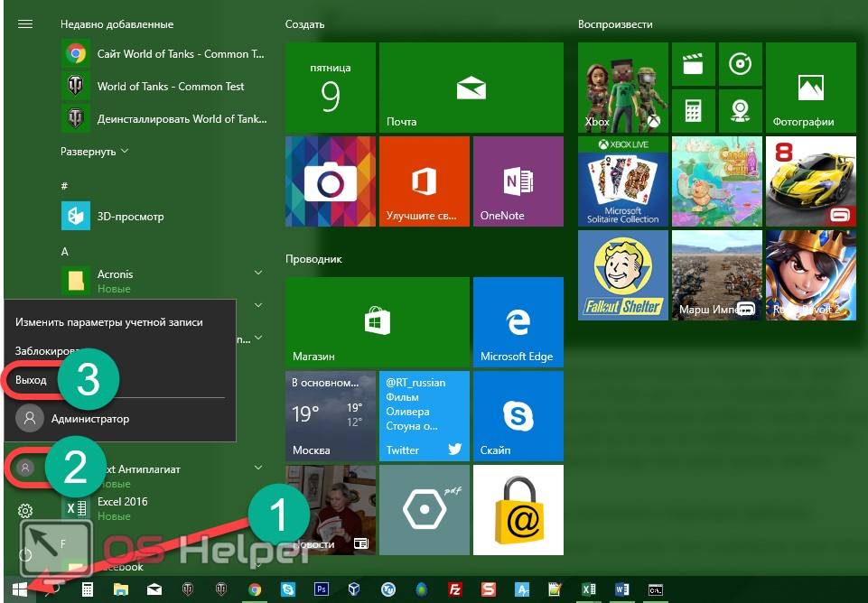
Task: Open the Скайп tile
Action: (x=518, y=415)
